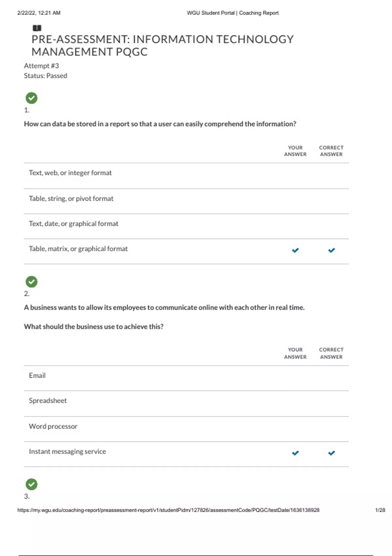The width and height of the screenshot is (392, 556).
Task: Click correct-answer checkmark for Instant messaging service
Action: coord(331,453)
